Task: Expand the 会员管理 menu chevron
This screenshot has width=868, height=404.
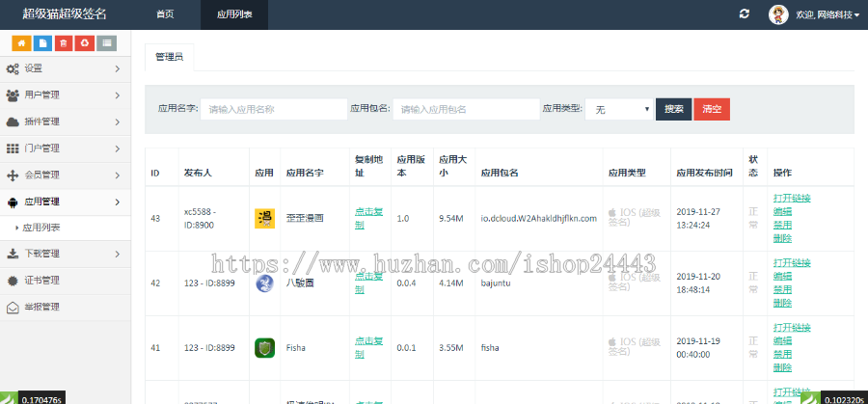Action: pos(118,175)
